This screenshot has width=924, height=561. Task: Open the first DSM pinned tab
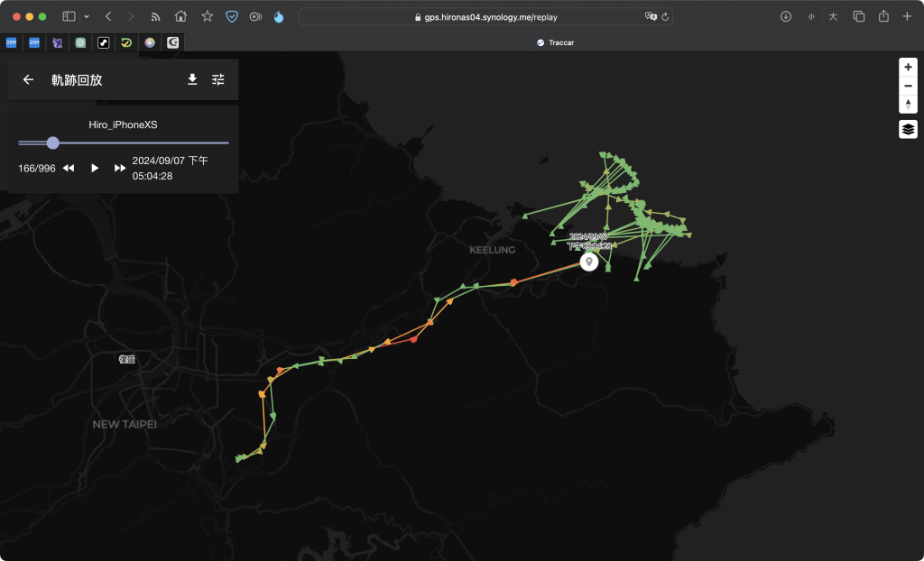(11, 42)
